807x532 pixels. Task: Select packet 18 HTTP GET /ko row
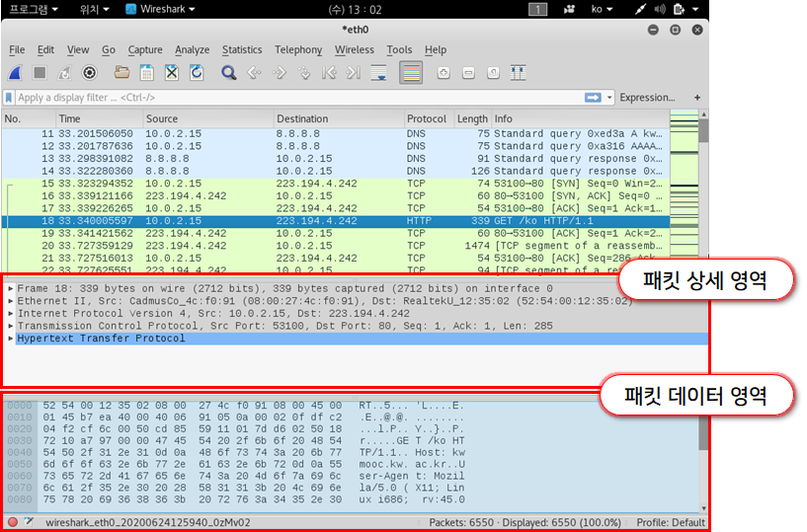point(336,221)
